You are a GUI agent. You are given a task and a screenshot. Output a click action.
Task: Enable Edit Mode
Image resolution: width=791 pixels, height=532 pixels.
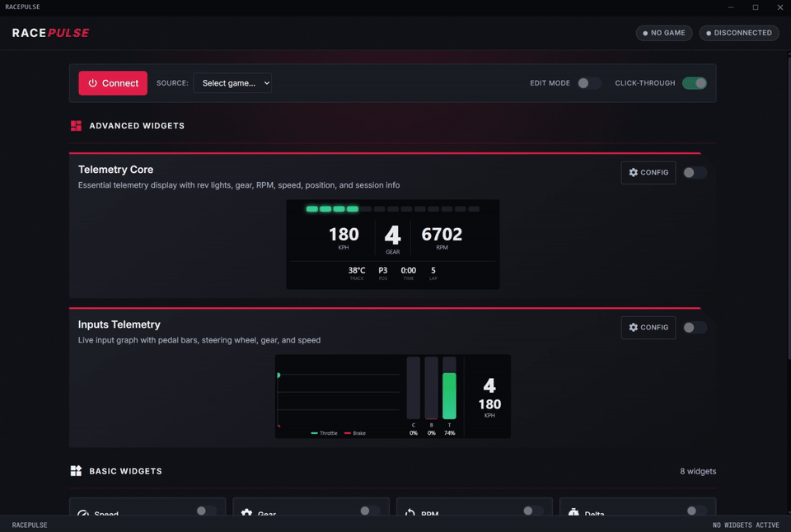click(x=589, y=83)
